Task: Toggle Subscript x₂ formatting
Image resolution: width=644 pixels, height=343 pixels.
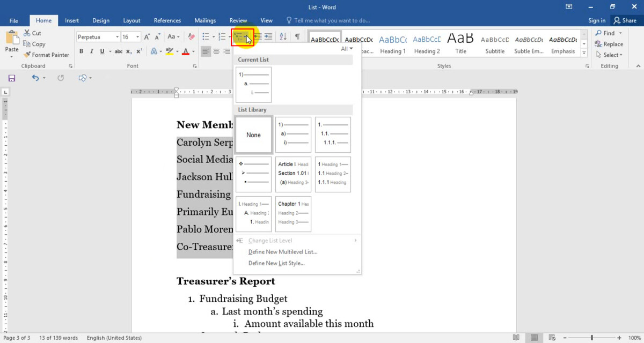Action: [x=129, y=51]
